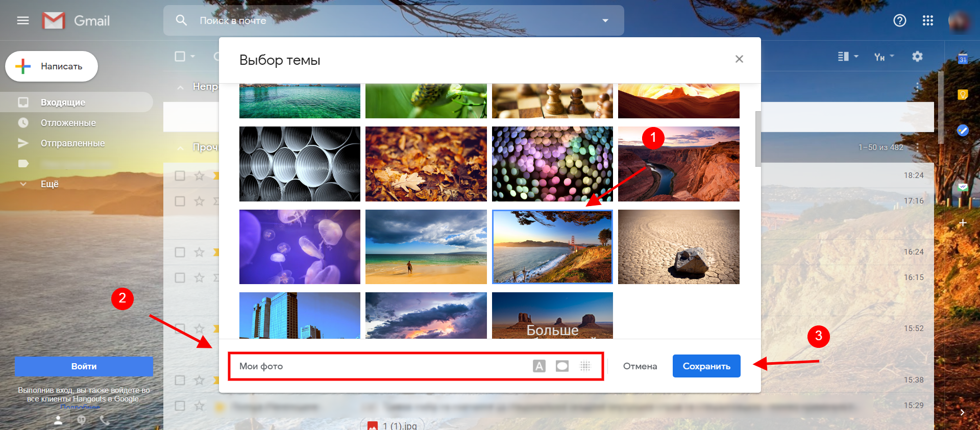Select the jellyfish theme thumbnail
This screenshot has width=980, height=430.
point(300,247)
